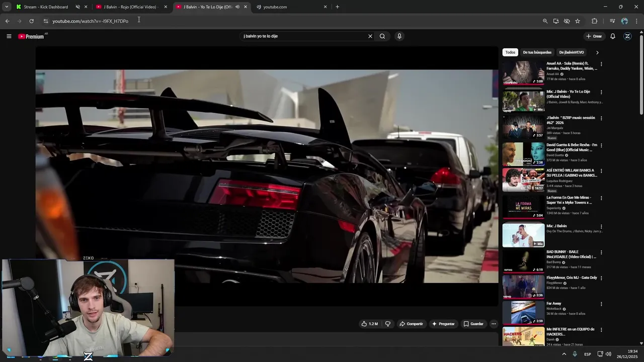Like the video (1.2 M)
This screenshot has width=644, height=362.
coord(370,324)
